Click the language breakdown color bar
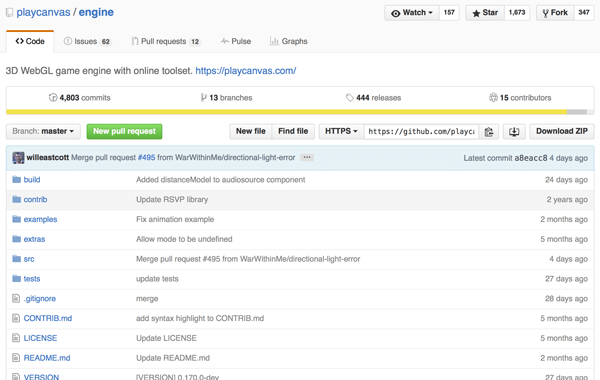This screenshot has width=600, height=380. point(300,112)
